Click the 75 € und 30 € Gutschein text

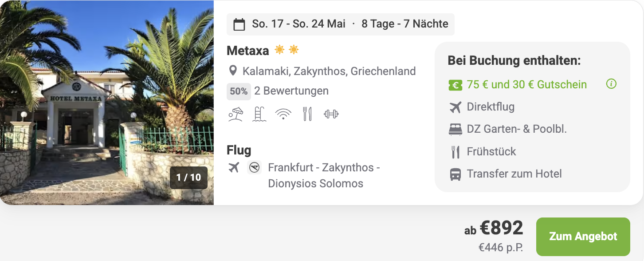tap(526, 84)
